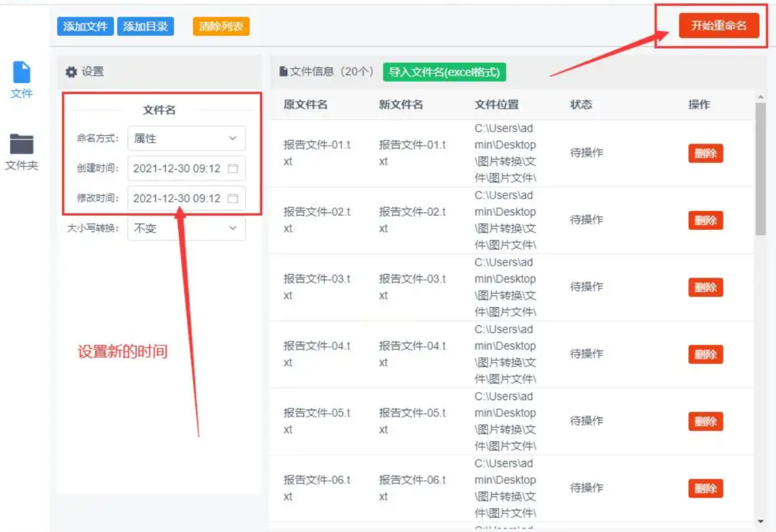Click 添加目录 button

click(145, 26)
